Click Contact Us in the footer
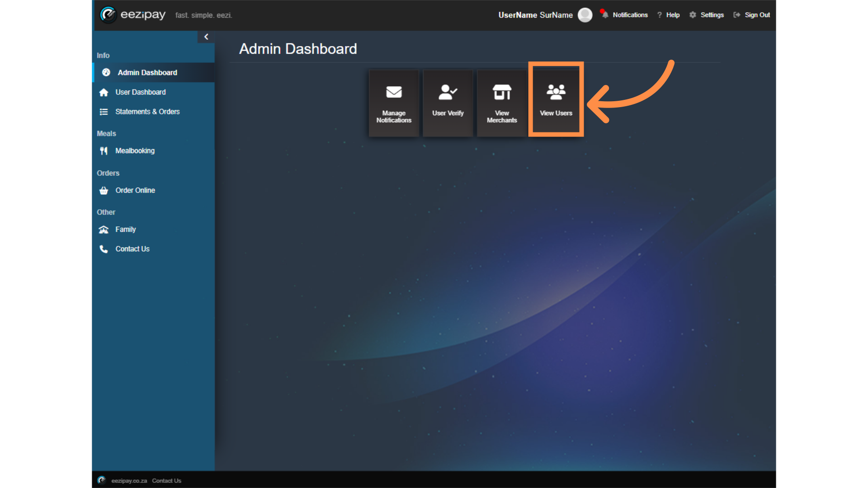868x488 pixels. 166,481
